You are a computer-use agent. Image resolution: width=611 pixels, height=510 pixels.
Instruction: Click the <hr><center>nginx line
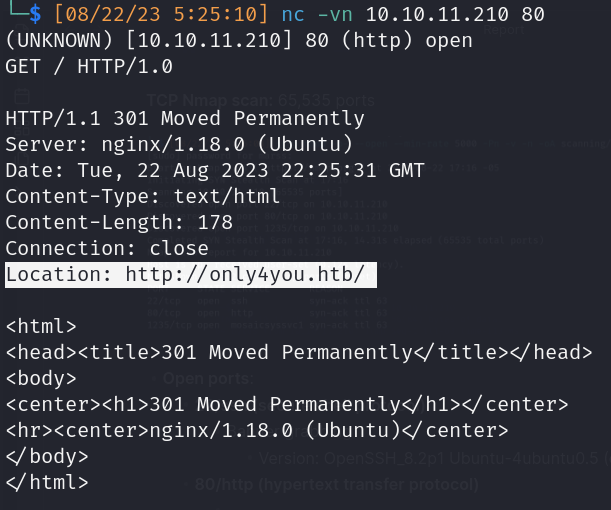[x=257, y=430]
